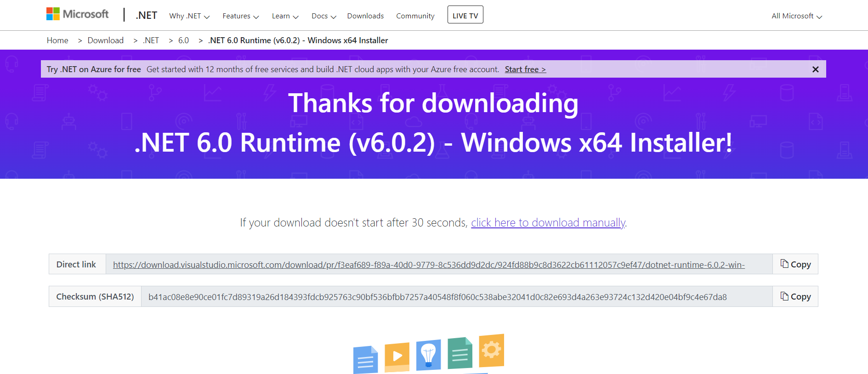The height and width of the screenshot is (374, 868).
Task: Select the SHA512 checksum hash text
Action: pos(437,297)
